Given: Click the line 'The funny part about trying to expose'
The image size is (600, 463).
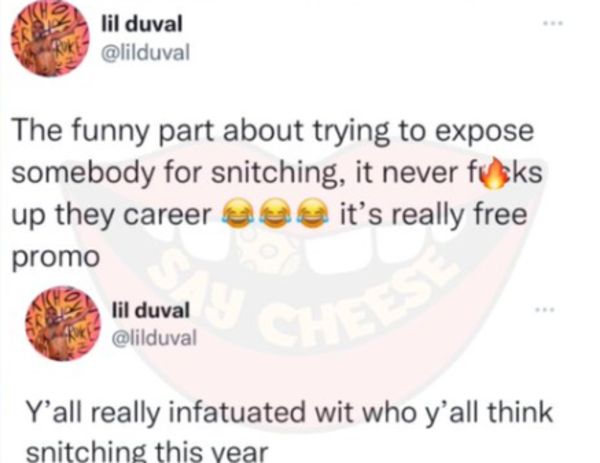Looking at the screenshot, I should click(272, 133).
